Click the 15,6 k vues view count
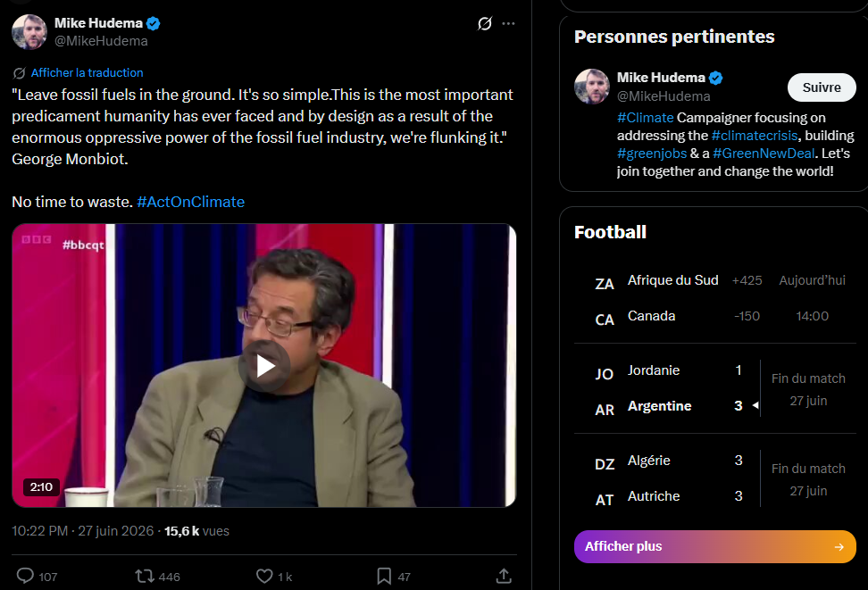 (196, 531)
